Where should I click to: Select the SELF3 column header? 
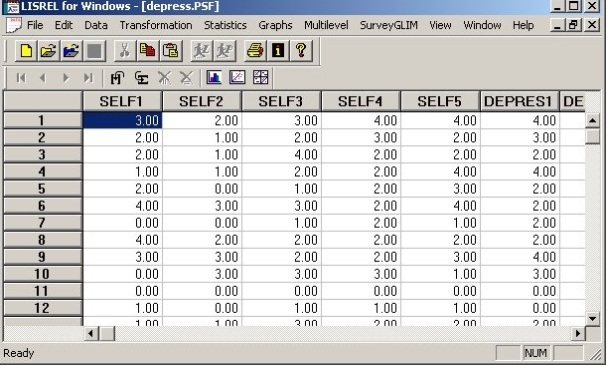tap(281, 102)
